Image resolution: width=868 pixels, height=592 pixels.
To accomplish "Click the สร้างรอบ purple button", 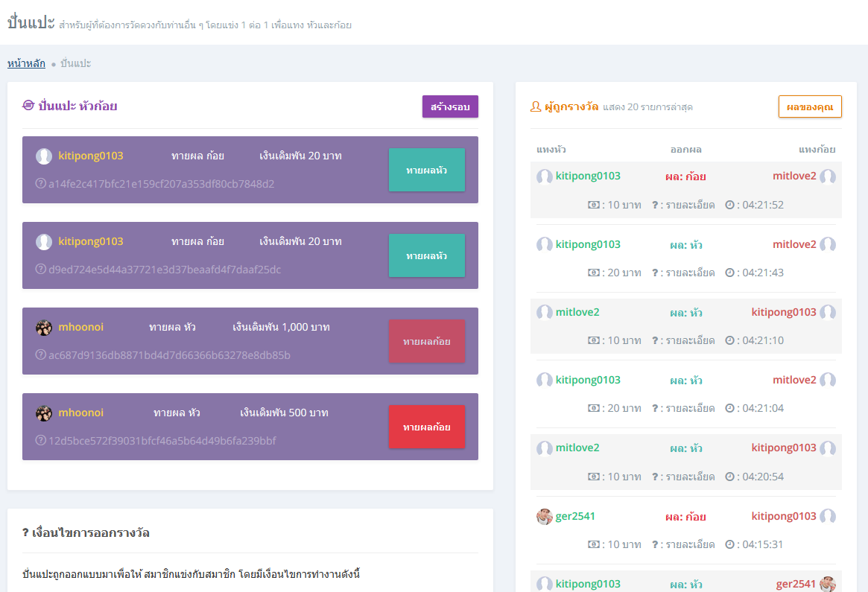I will coord(450,106).
